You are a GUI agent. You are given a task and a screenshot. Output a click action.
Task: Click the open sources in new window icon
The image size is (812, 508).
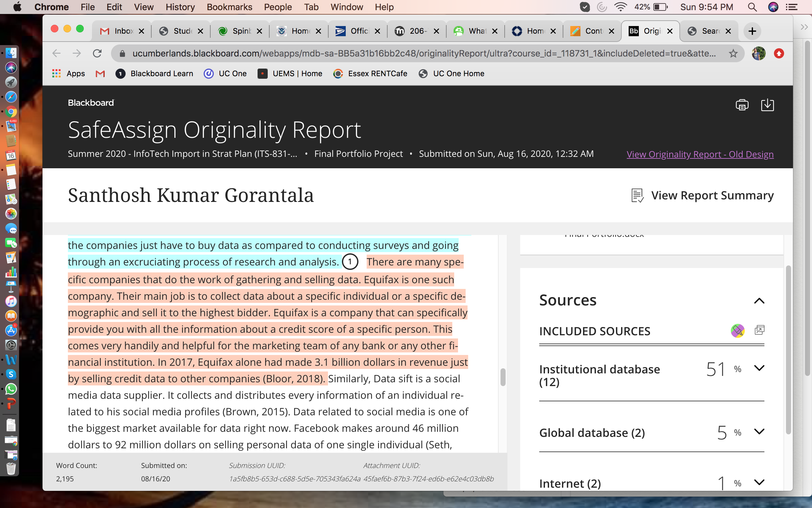[759, 330]
